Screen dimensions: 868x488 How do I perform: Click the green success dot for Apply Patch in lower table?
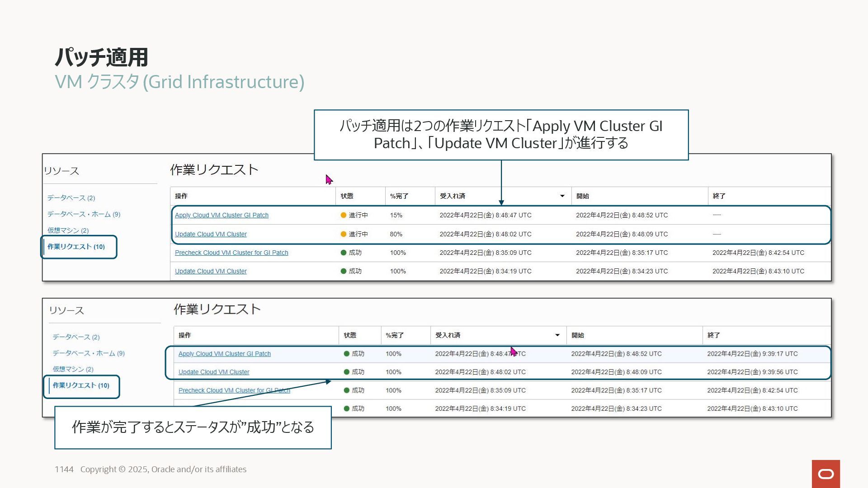coord(346,354)
